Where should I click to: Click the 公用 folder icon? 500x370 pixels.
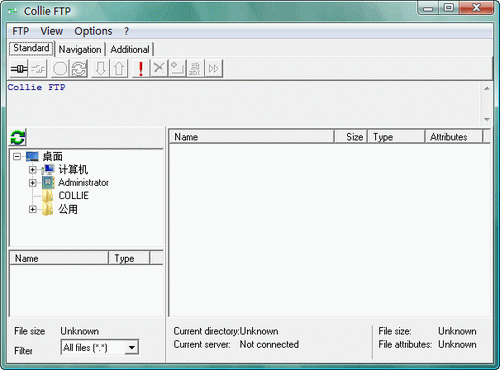48,209
